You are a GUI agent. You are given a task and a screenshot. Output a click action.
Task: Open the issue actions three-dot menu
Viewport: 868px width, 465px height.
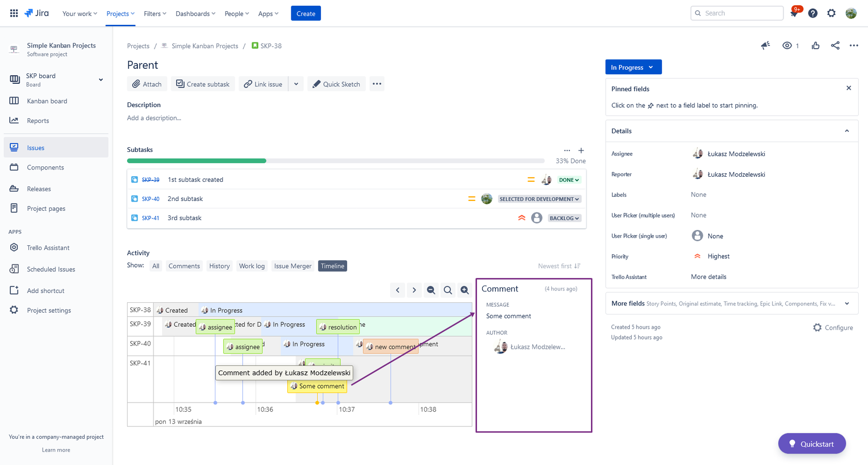pos(854,45)
